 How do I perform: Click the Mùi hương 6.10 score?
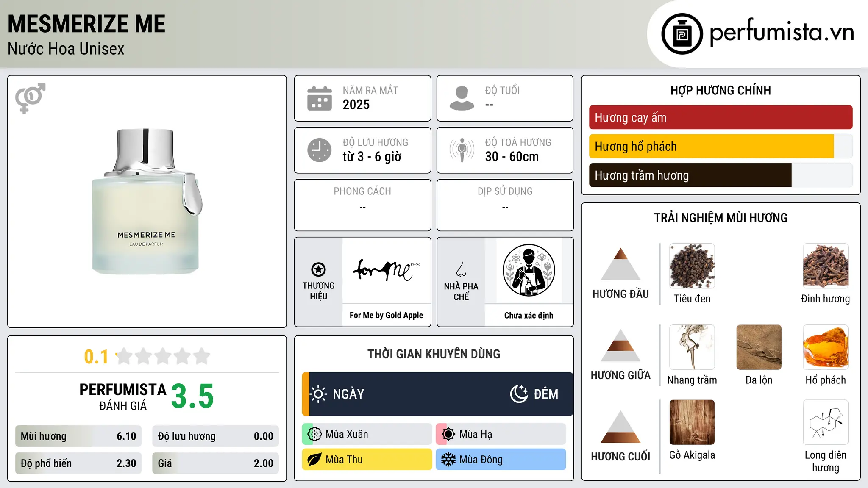[78, 436]
